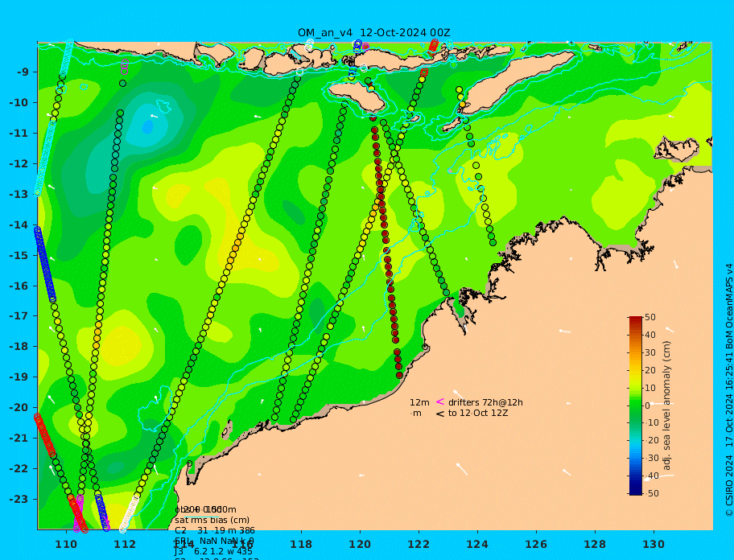Click the map title 'OM_an_v4 12-Oct-2024 00Z'
Image resolution: width=734 pixels, height=560 pixels.
tap(374, 33)
